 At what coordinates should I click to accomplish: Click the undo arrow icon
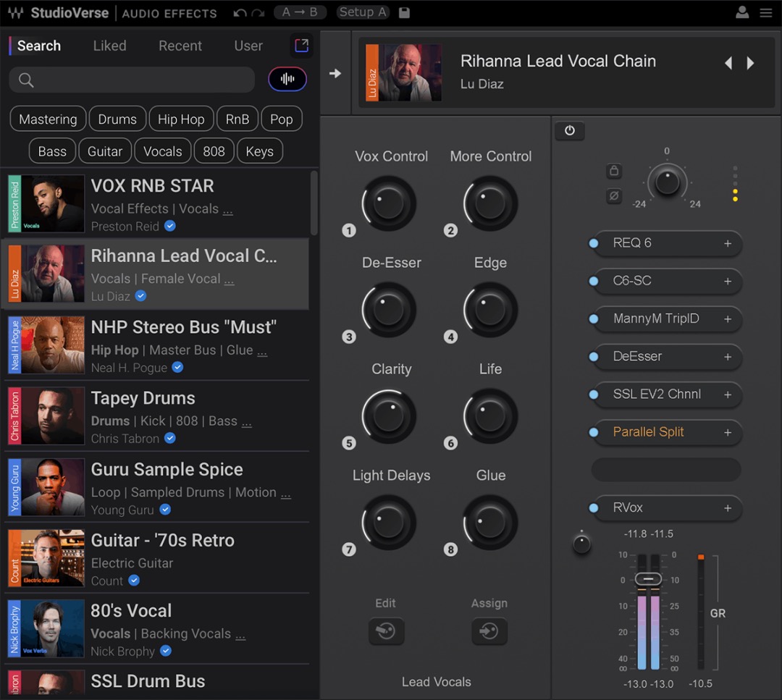click(240, 13)
